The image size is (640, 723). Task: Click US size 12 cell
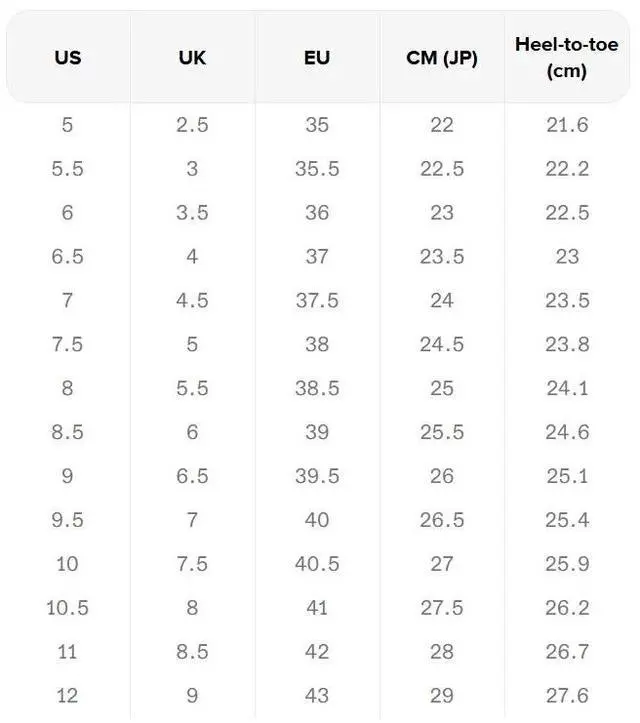pos(68,696)
